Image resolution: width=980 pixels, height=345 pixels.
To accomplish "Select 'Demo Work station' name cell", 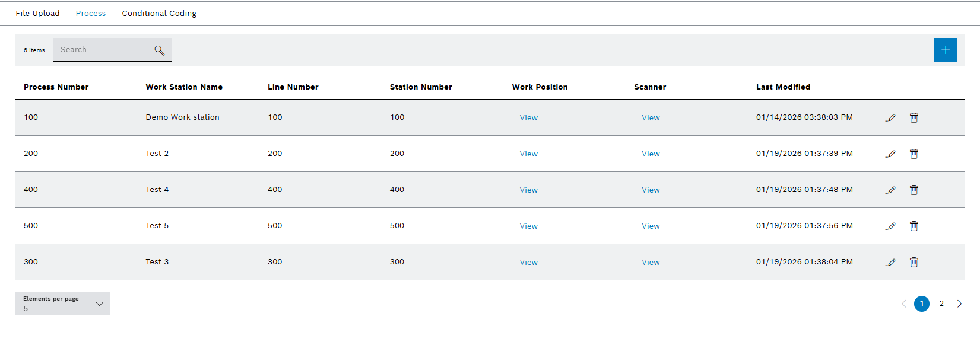I will click(x=183, y=117).
